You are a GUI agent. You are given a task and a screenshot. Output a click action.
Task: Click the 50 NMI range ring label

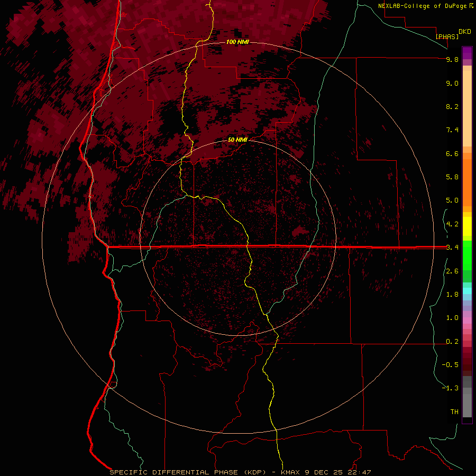pos(237,140)
